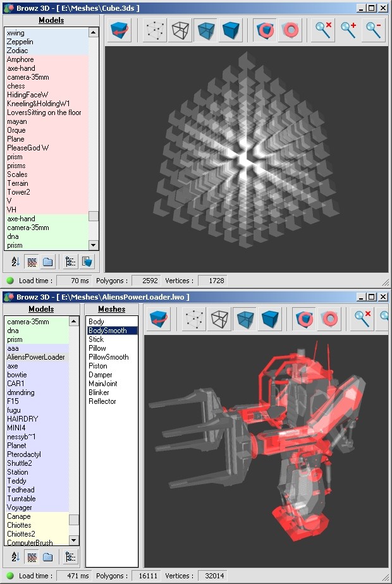The height and width of the screenshot is (584, 392).
Task: Select Piston mesh
Action: coord(112,366)
